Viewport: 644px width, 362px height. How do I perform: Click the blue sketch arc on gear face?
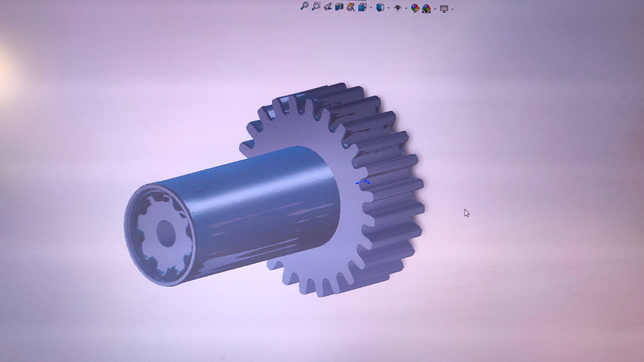[x=363, y=182]
